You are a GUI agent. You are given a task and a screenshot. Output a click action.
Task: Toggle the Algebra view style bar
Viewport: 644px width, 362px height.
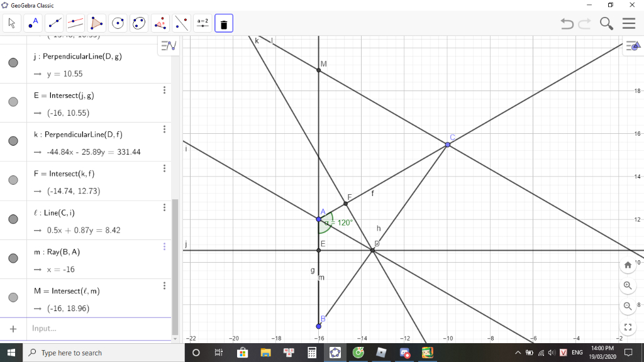tap(169, 45)
